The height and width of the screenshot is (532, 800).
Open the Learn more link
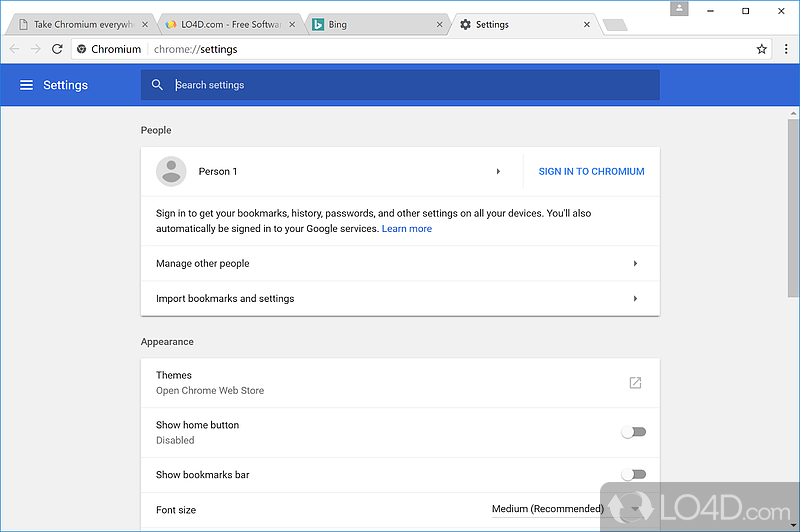click(x=407, y=229)
